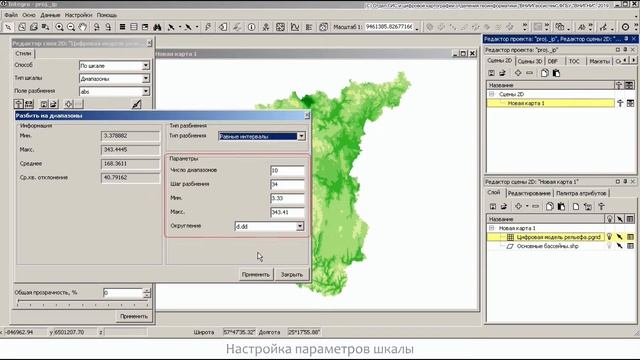
Task: Open the Масштаб scale dropdown arrow
Action: 417,28
